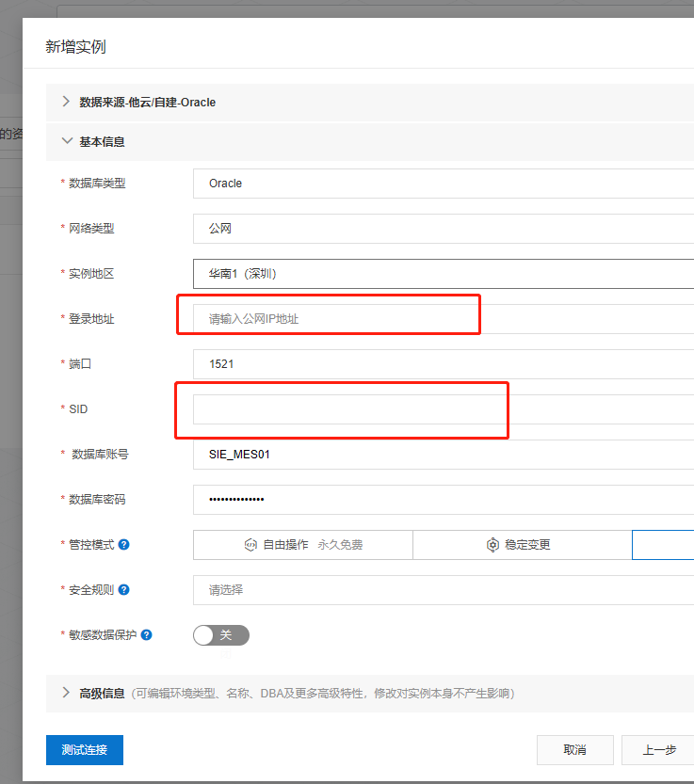Viewport: 694px width, 784px height.
Task: Open the 安全规则 请选择 dropdown
Action: point(444,590)
